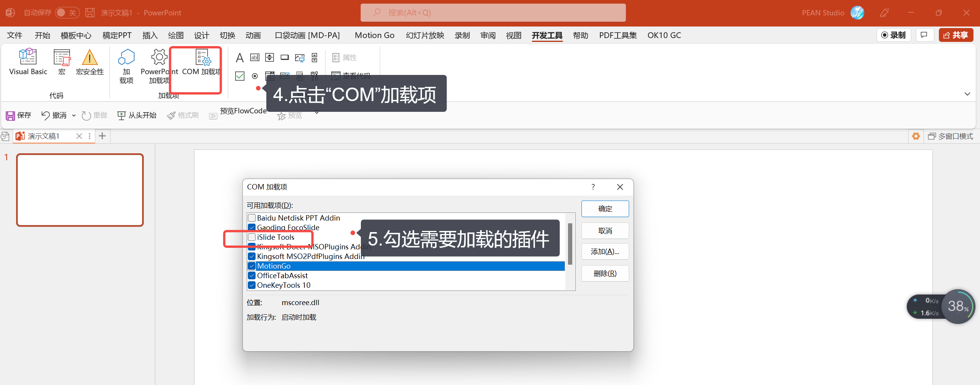Click 从头开始 slideshow start icon
The height and width of the screenshot is (385, 980).
121,115
